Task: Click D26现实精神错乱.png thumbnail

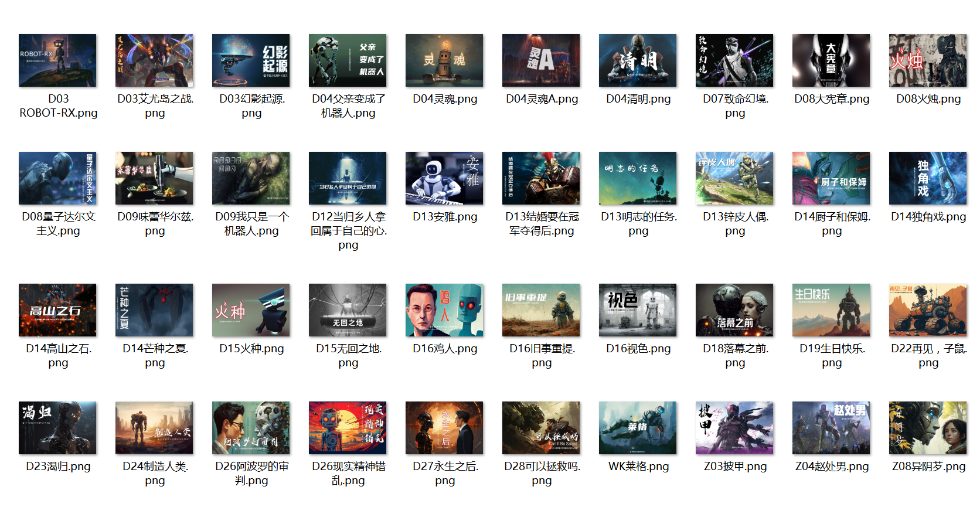Action: [348, 428]
